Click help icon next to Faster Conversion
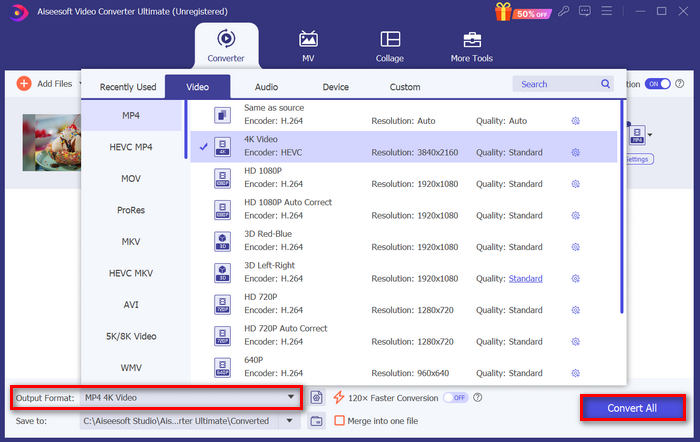700x442 pixels. tap(478, 397)
